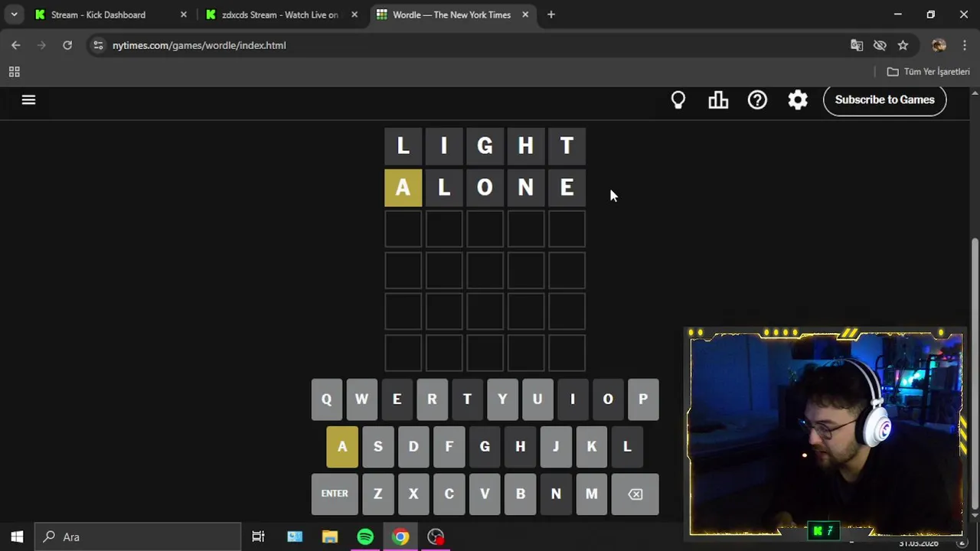980x551 pixels.
Task: Tap the W key on keyboard
Action: 361,399
